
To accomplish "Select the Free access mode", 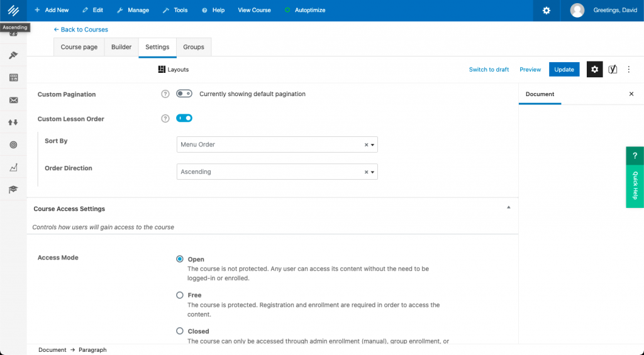I will (180, 295).
